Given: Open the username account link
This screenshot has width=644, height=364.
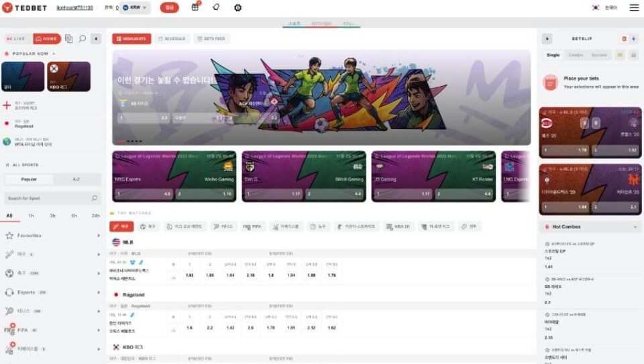Looking at the screenshot, I should tap(74, 7).
